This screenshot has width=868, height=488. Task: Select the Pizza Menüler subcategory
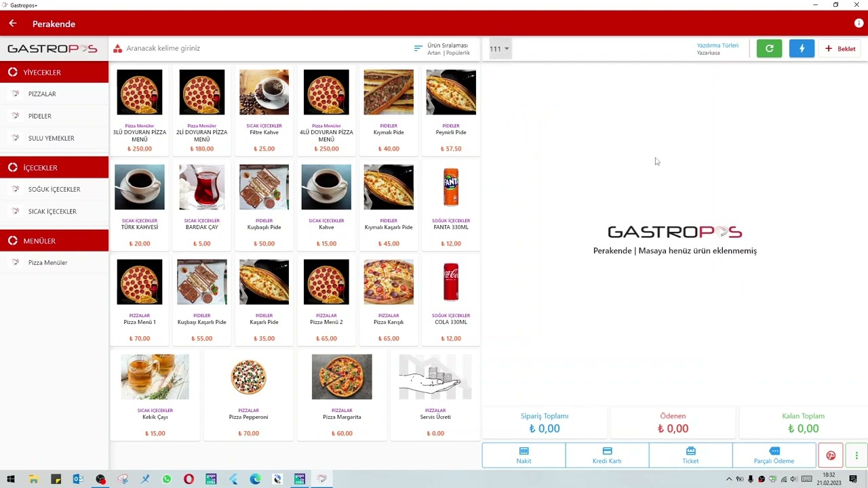pos(54,262)
